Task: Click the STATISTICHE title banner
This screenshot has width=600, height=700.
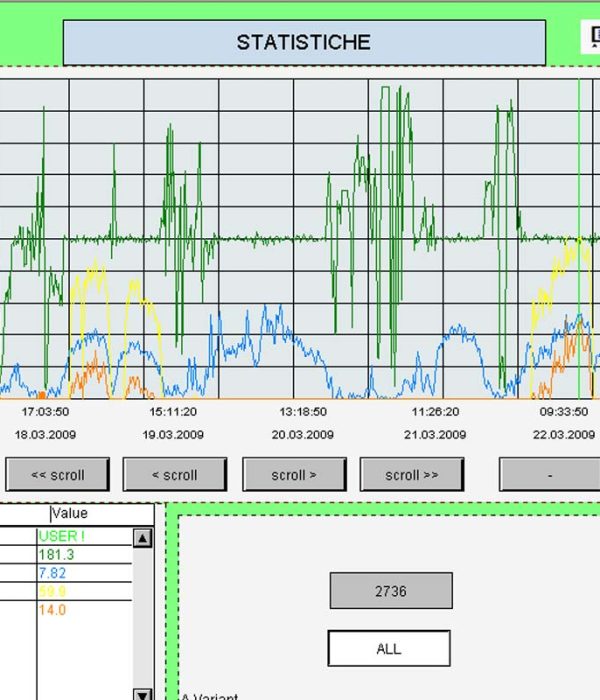Action: [x=304, y=43]
